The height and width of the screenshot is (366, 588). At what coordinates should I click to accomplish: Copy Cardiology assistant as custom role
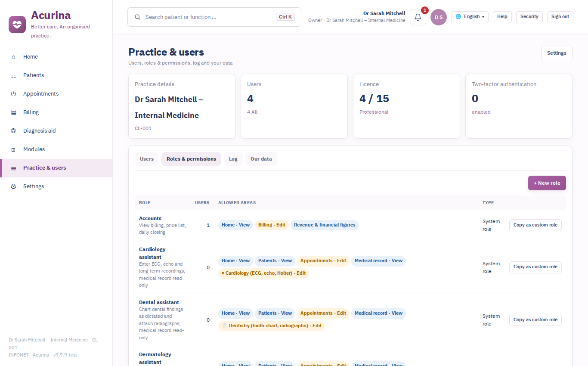click(x=535, y=267)
